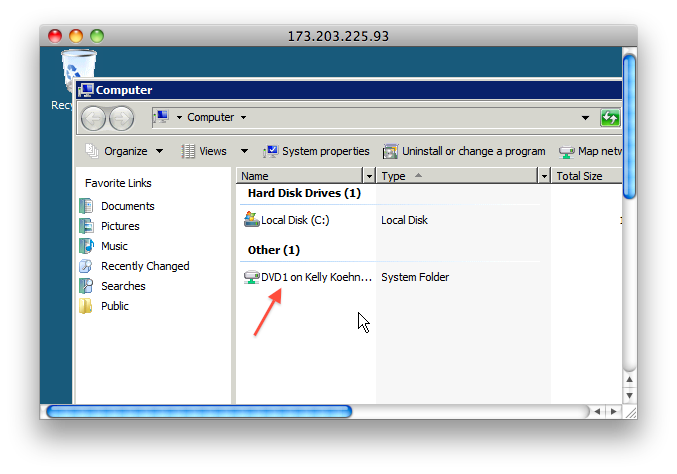Click the Map network drive toolbar item
Viewport: 677px width, 474px height.
590,151
